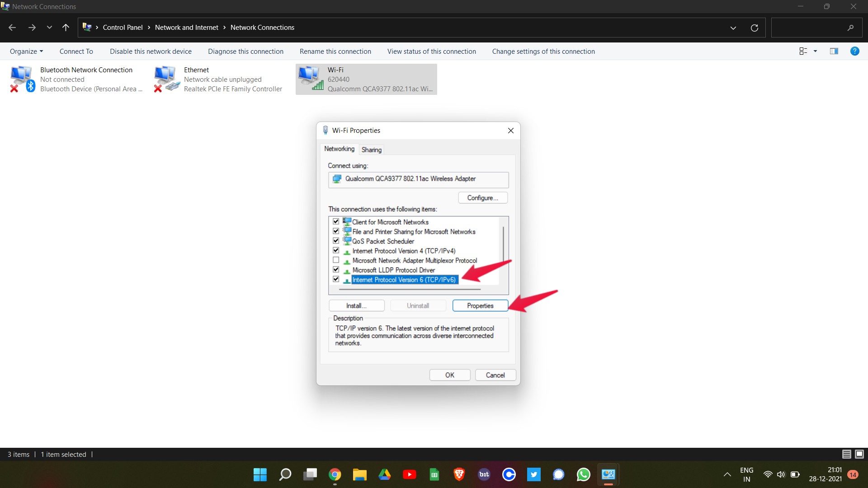The width and height of the screenshot is (868, 488).
Task: Click the Chrome browser icon in taskbar
Action: pyautogui.click(x=335, y=474)
